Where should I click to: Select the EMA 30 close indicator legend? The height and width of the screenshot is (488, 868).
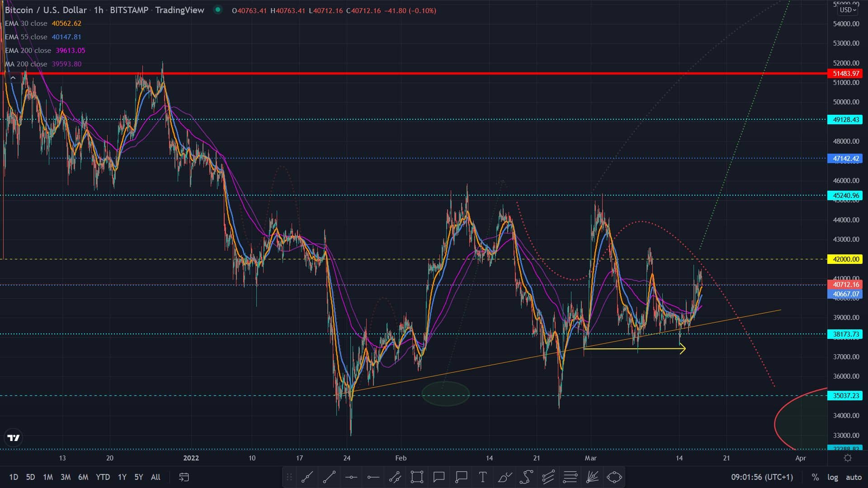point(43,23)
